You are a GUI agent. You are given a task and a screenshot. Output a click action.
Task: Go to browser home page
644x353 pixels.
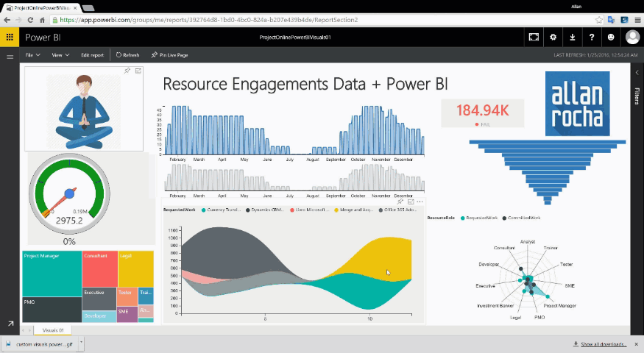[x=42, y=20]
